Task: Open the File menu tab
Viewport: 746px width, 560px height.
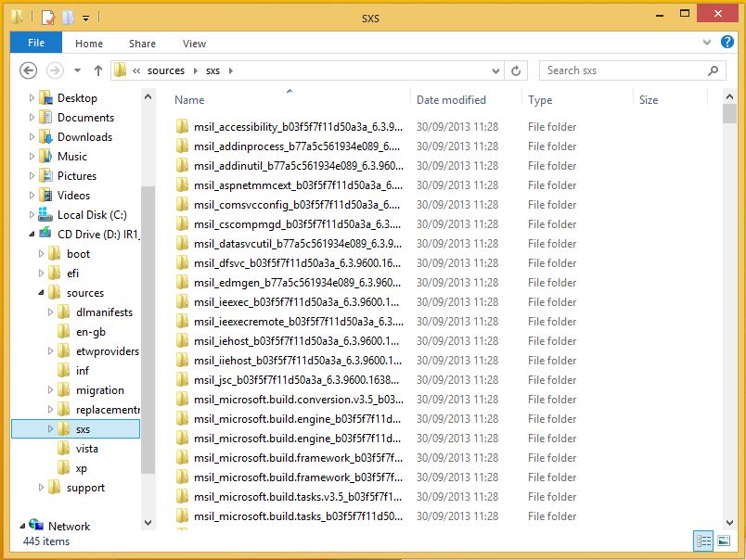Action: (36, 43)
